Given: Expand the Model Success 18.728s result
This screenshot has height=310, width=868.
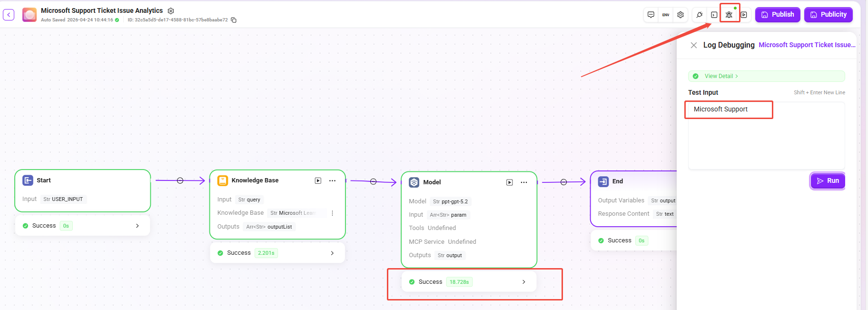Looking at the screenshot, I should click(x=469, y=282).
